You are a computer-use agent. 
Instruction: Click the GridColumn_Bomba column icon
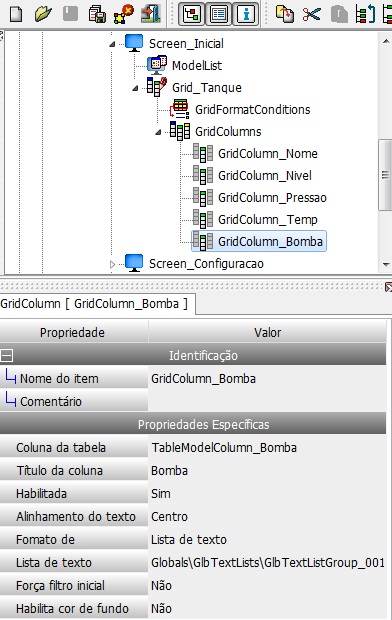203,242
